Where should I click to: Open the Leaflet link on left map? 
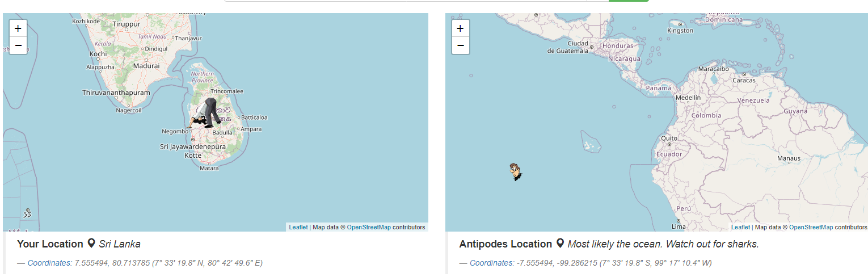(x=298, y=227)
